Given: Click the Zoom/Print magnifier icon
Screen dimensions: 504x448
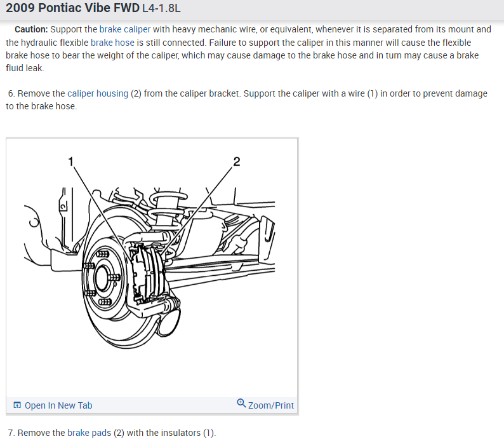Looking at the screenshot, I should tap(241, 403).
